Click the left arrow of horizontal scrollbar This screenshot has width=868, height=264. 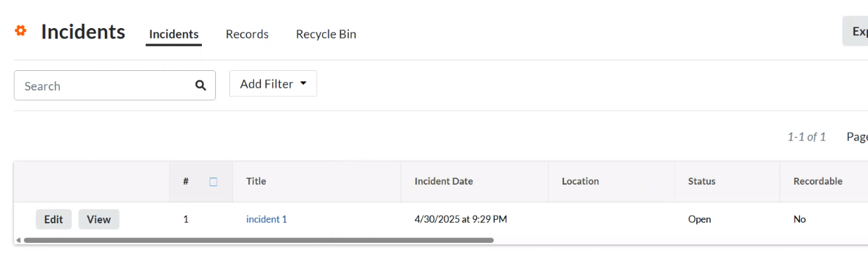pyautogui.click(x=18, y=240)
